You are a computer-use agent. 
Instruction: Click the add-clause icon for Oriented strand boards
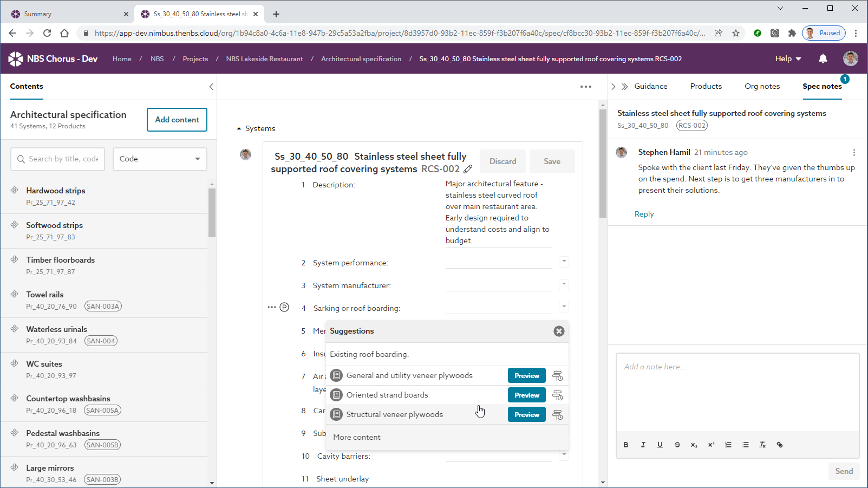pyautogui.click(x=557, y=395)
